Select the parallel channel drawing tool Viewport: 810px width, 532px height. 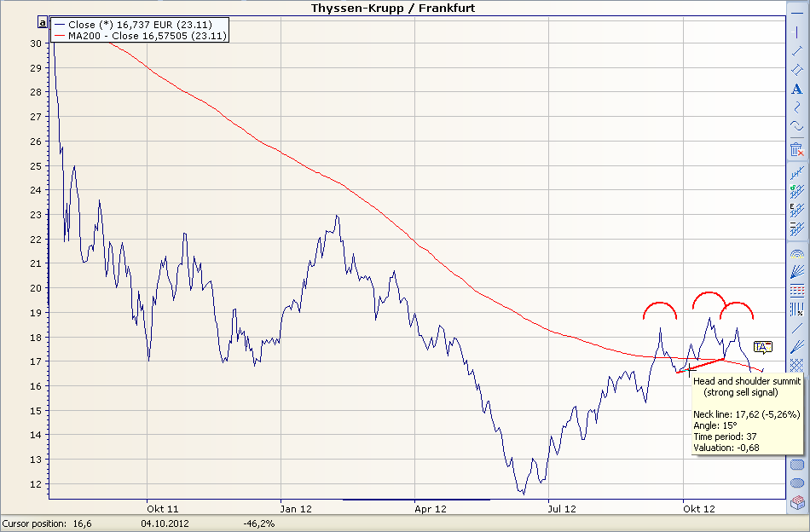tap(796, 69)
